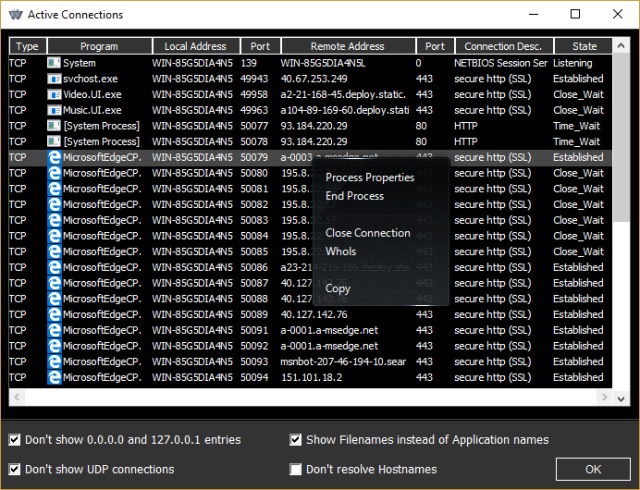Sort connections by State column header
This screenshot has height=490, width=640.
pyautogui.click(x=584, y=46)
